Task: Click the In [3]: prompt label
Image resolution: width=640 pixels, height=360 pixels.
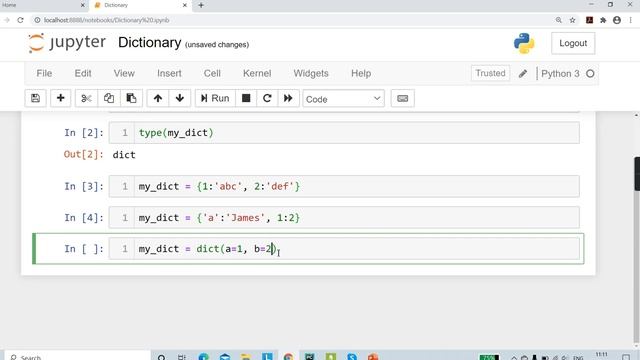Action: point(84,187)
